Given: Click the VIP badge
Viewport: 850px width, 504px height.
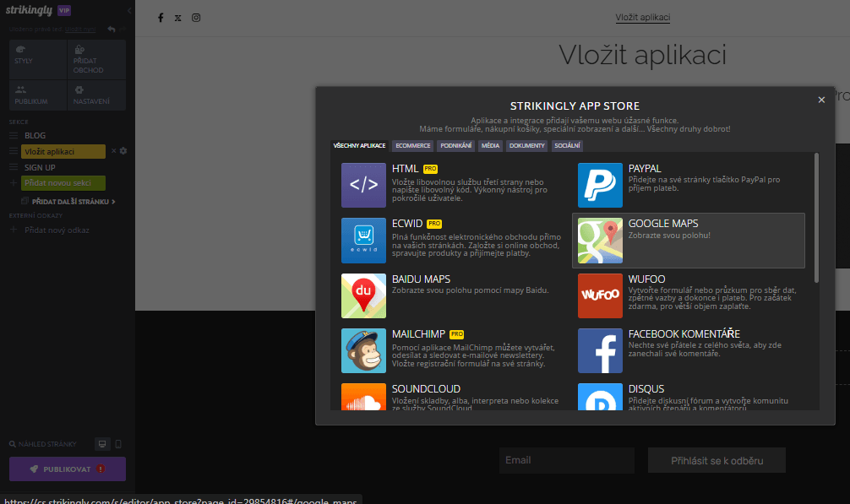Looking at the screenshot, I should (x=64, y=10).
